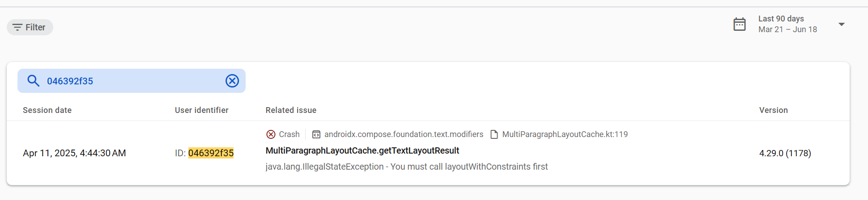The width and height of the screenshot is (868, 200).
Task: Click the User identifier column header
Action: [202, 110]
